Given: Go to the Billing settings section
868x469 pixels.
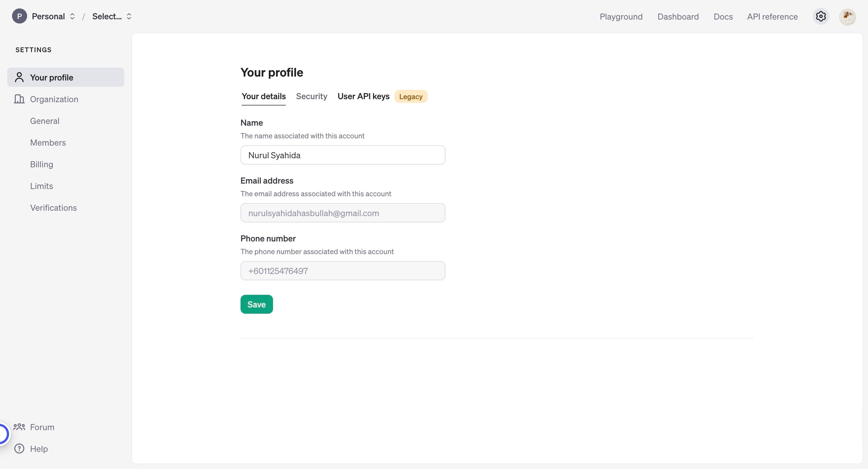Looking at the screenshot, I should click(x=42, y=164).
